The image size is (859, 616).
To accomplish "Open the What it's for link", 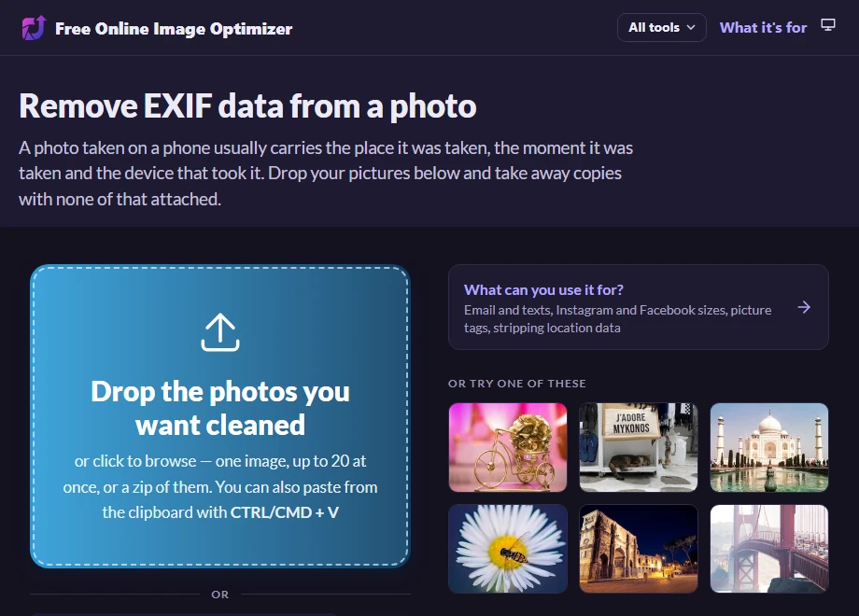I will tap(763, 27).
